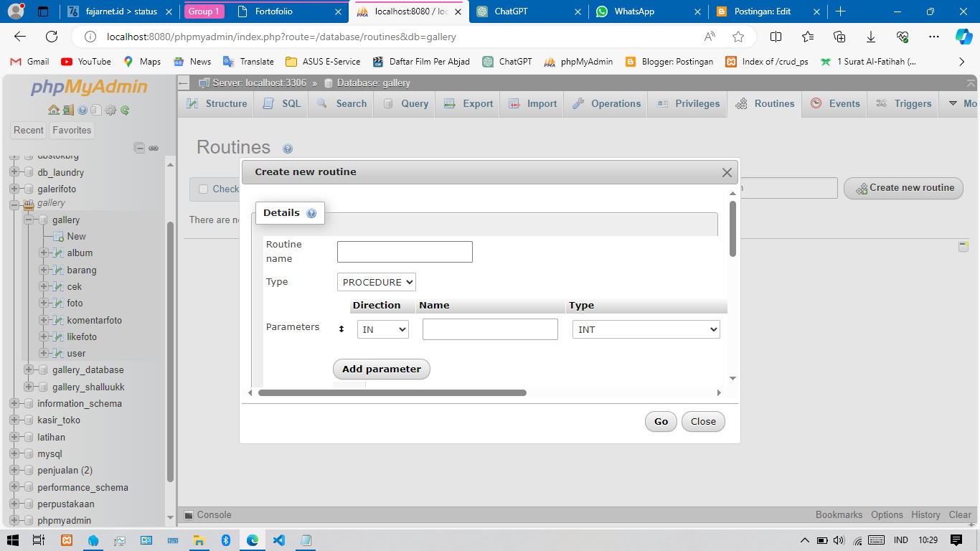Open the routine Type PROCEDURE dropdown

(377, 282)
